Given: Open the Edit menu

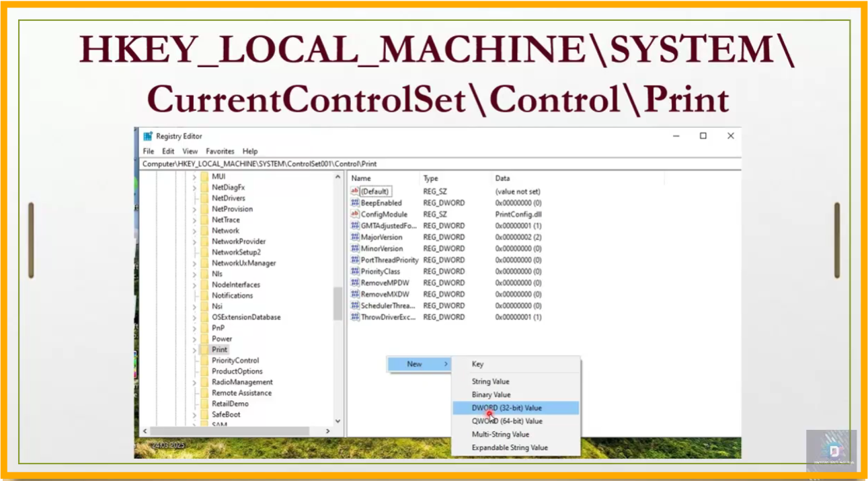Looking at the screenshot, I should 168,151.
